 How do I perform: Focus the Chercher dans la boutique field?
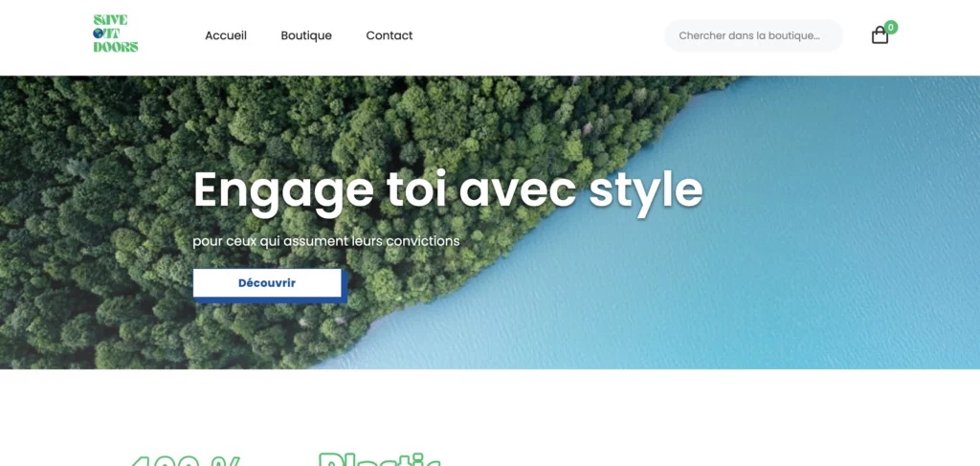point(754,35)
